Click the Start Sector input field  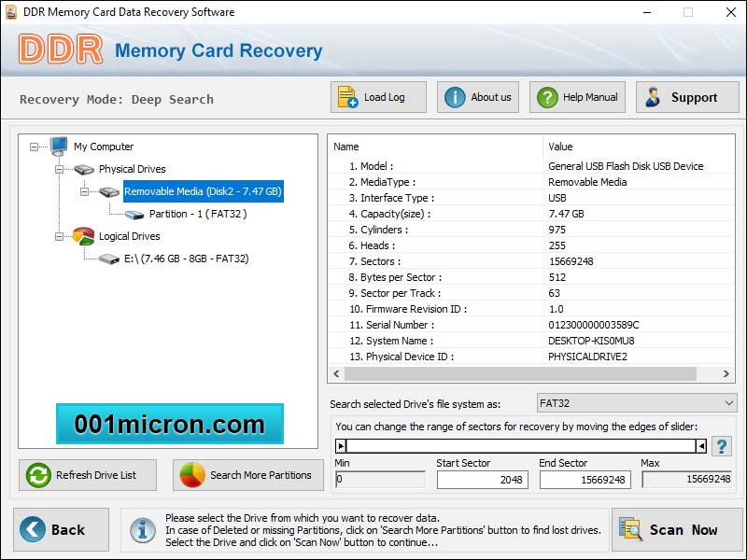[481, 479]
